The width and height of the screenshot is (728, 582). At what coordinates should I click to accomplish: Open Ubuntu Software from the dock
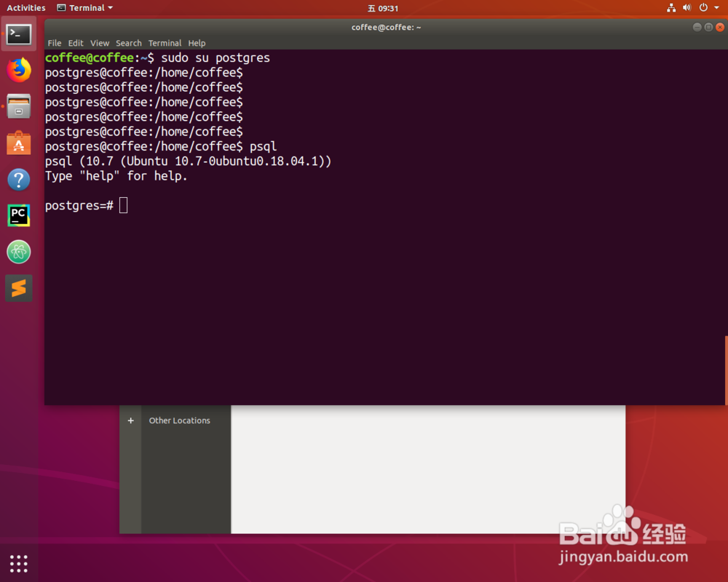(x=19, y=143)
